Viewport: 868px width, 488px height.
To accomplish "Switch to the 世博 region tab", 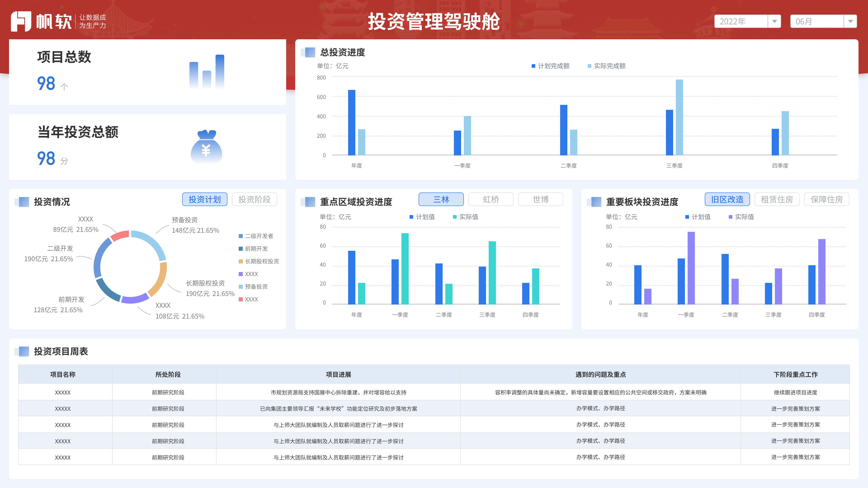I will [540, 199].
